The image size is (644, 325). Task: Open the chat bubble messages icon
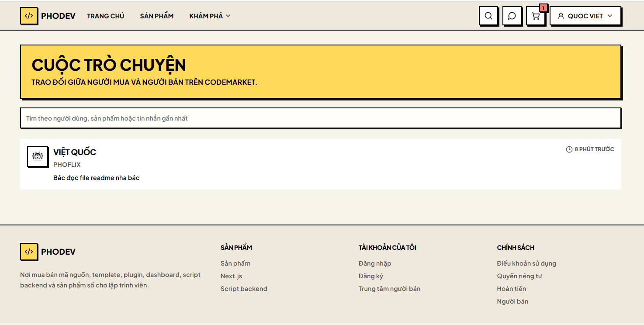(x=512, y=16)
